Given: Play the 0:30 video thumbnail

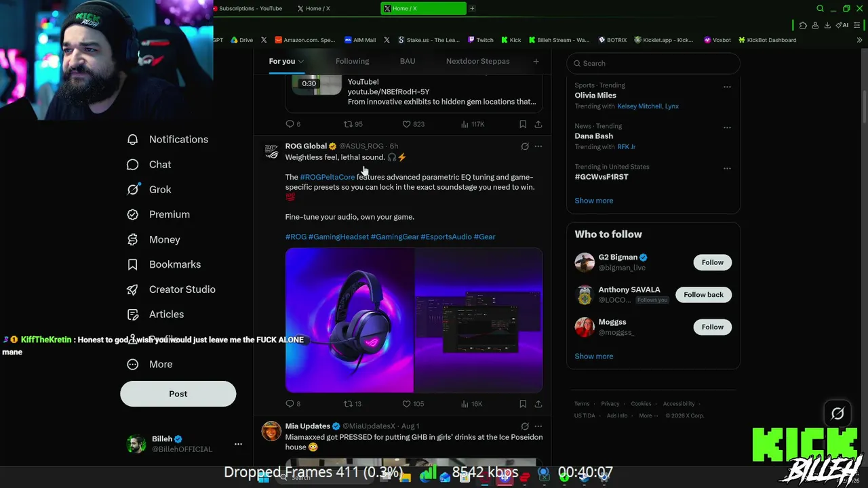Looking at the screenshot, I should 317,85.
